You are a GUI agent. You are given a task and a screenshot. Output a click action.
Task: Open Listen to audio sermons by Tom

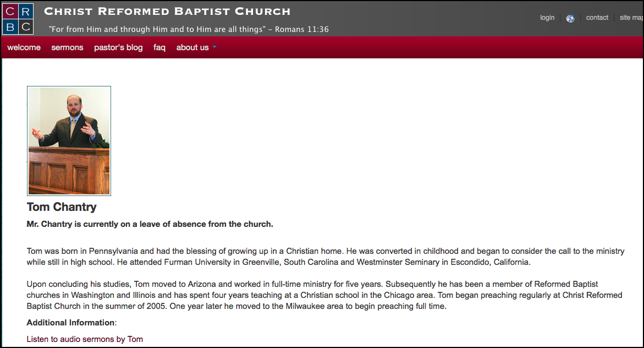[85, 339]
